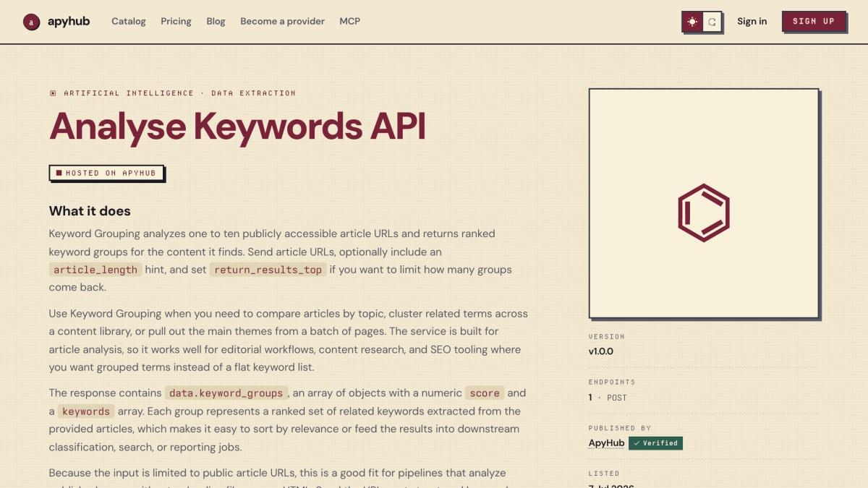Click the 1 · POST endpoints value
868x488 pixels.
tap(608, 398)
